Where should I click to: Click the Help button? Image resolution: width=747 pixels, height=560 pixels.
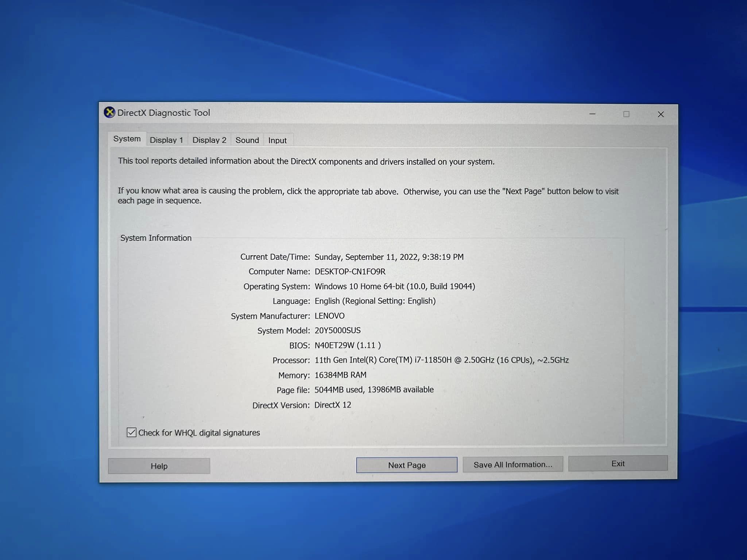(x=159, y=466)
